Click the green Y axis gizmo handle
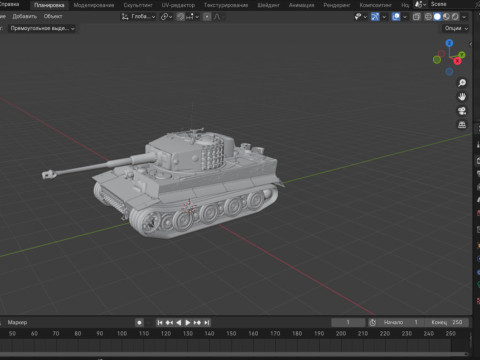This screenshot has height=360, width=480. click(x=462, y=54)
